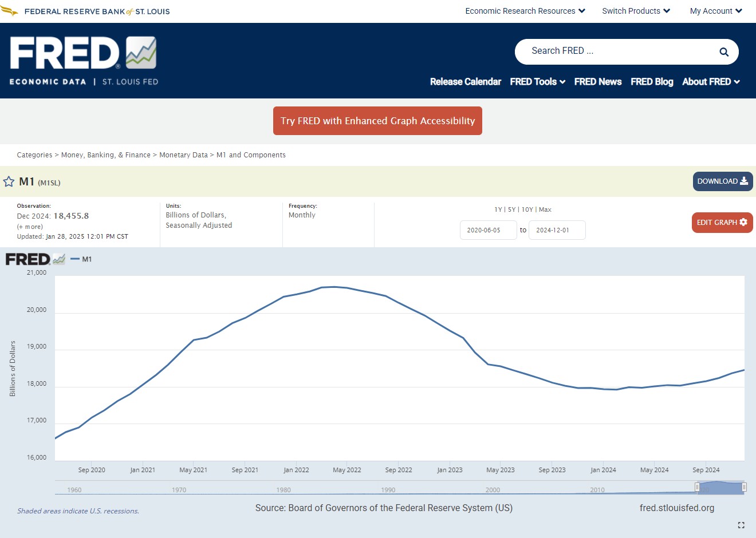The height and width of the screenshot is (538, 756).
Task: Expand Economic Research Resources menu
Action: point(525,11)
